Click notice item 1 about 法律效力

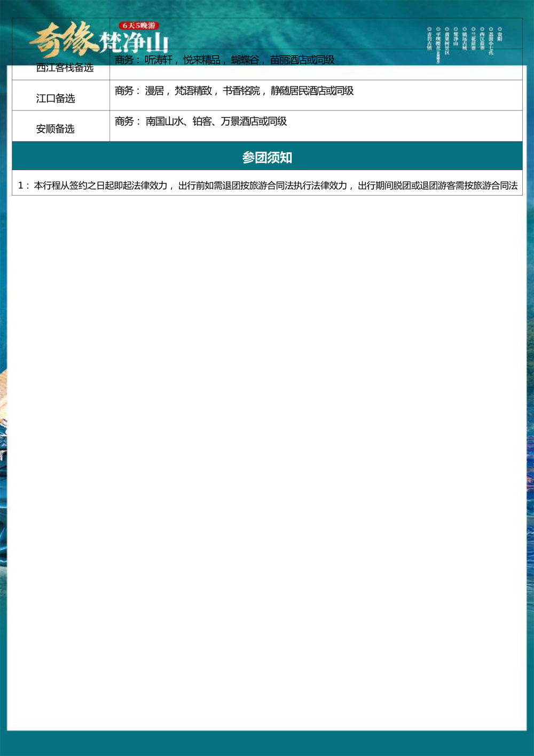point(267,185)
